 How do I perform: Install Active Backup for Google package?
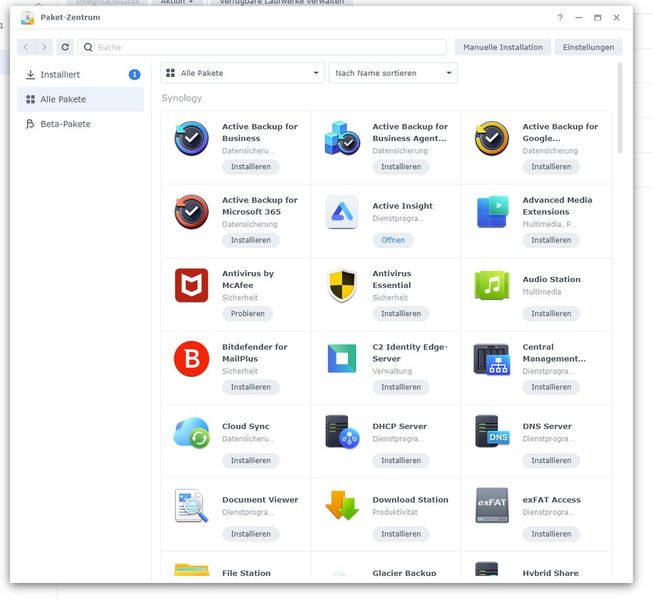tap(551, 167)
